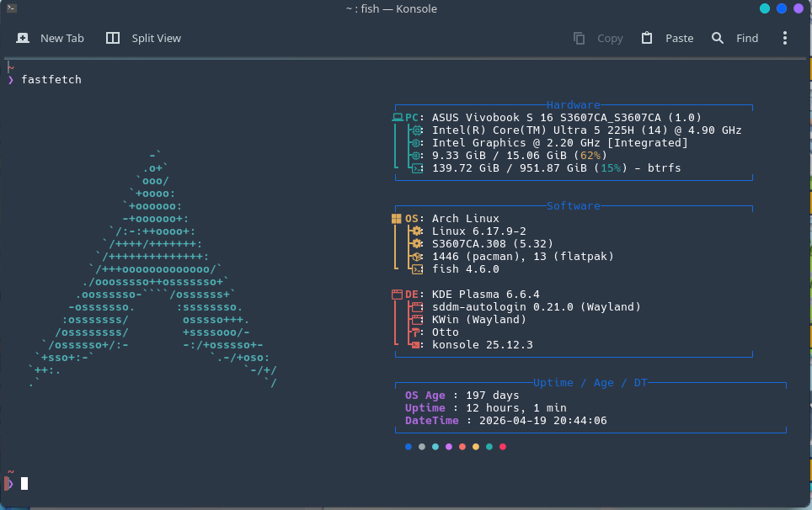The width and height of the screenshot is (812, 510).
Task: Click the blue color dot
Action: tap(409, 447)
